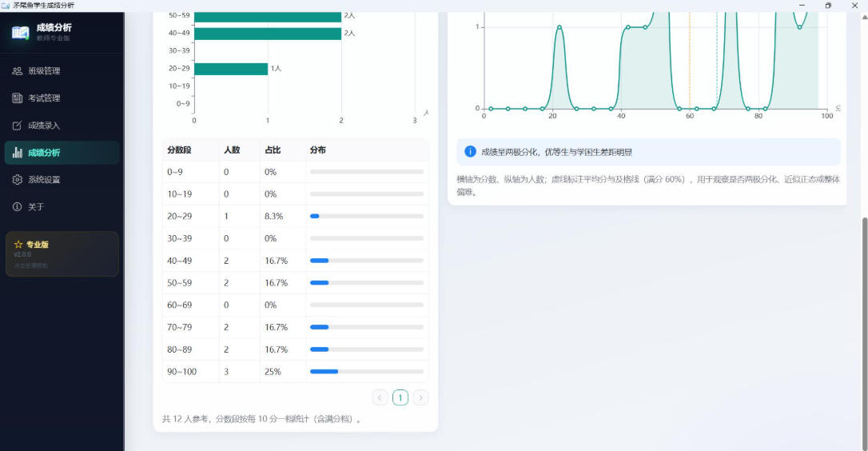Viewport: 868px width, 451px height.
Task: Click the app logo beside 成绩分析 title
Action: click(21, 33)
